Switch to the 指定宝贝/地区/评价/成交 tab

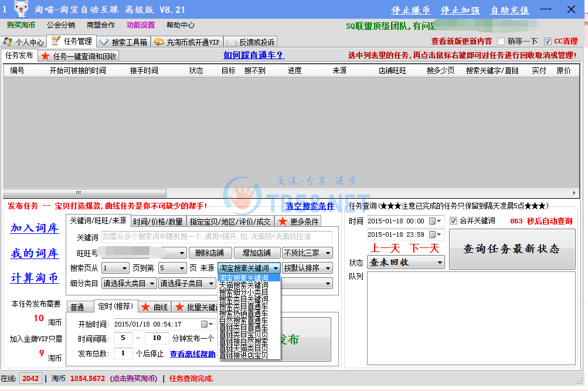click(230, 222)
